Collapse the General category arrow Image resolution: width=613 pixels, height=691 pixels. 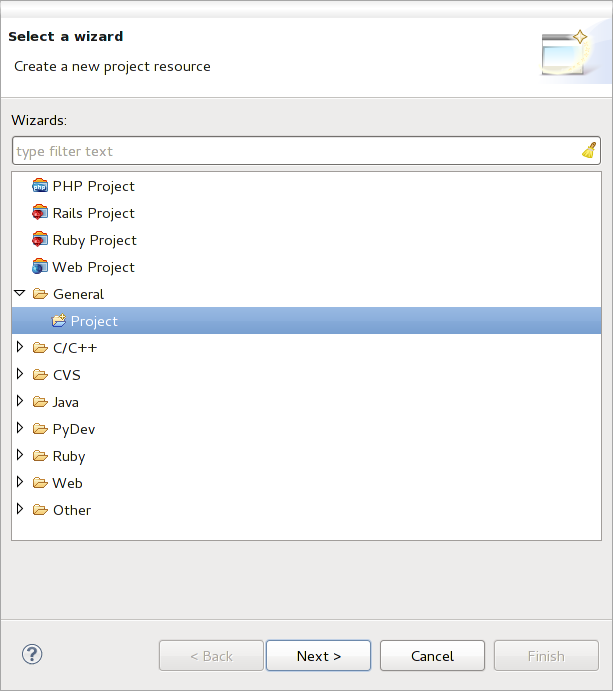coord(20,294)
